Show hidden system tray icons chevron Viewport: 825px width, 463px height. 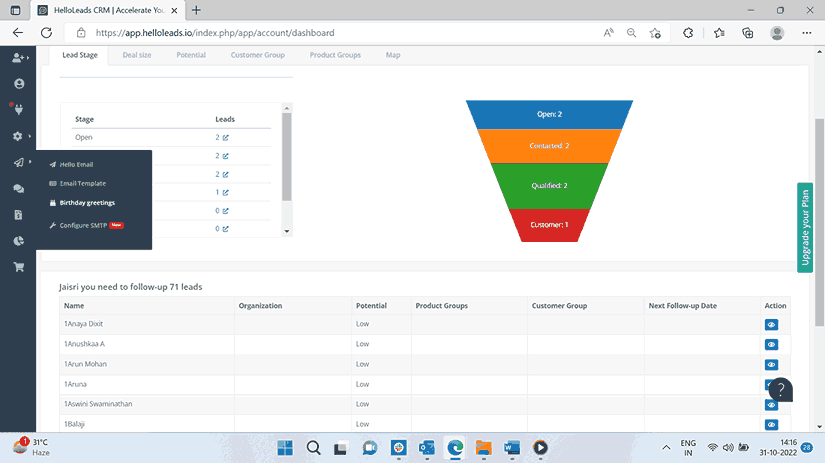pos(666,448)
